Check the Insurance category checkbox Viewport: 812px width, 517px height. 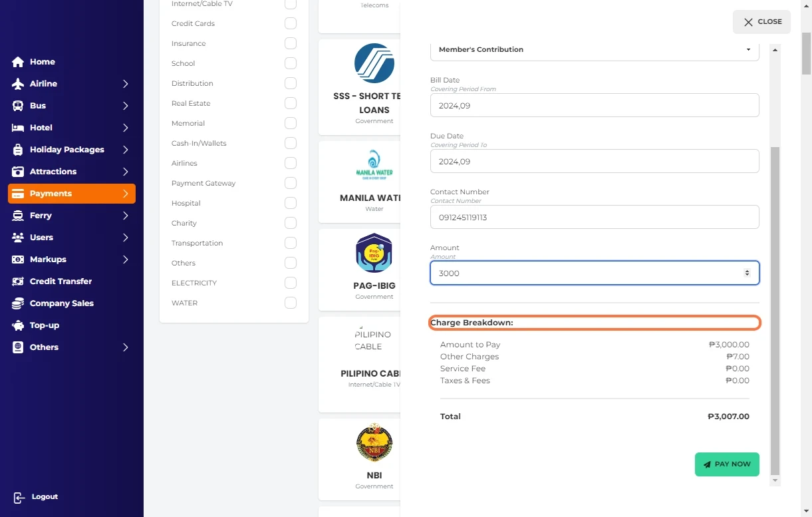[291, 43]
